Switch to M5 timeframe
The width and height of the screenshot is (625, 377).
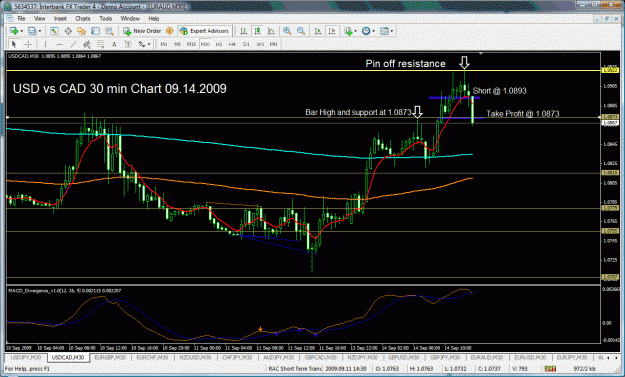178,44
